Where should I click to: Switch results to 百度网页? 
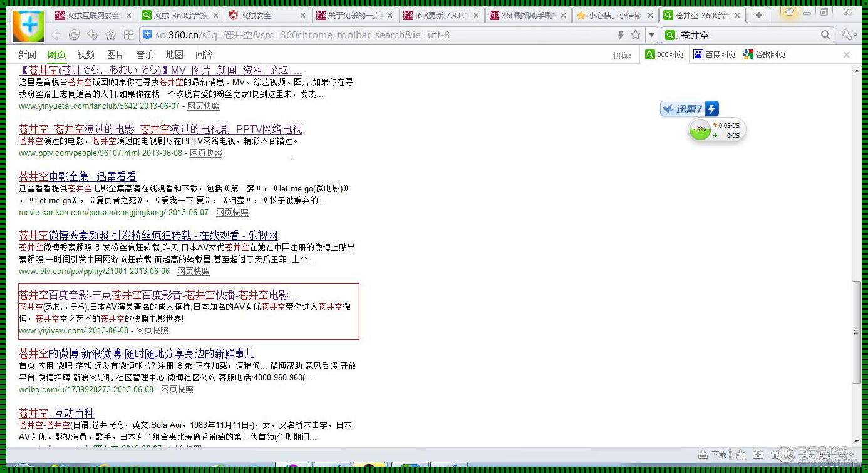[x=713, y=55]
